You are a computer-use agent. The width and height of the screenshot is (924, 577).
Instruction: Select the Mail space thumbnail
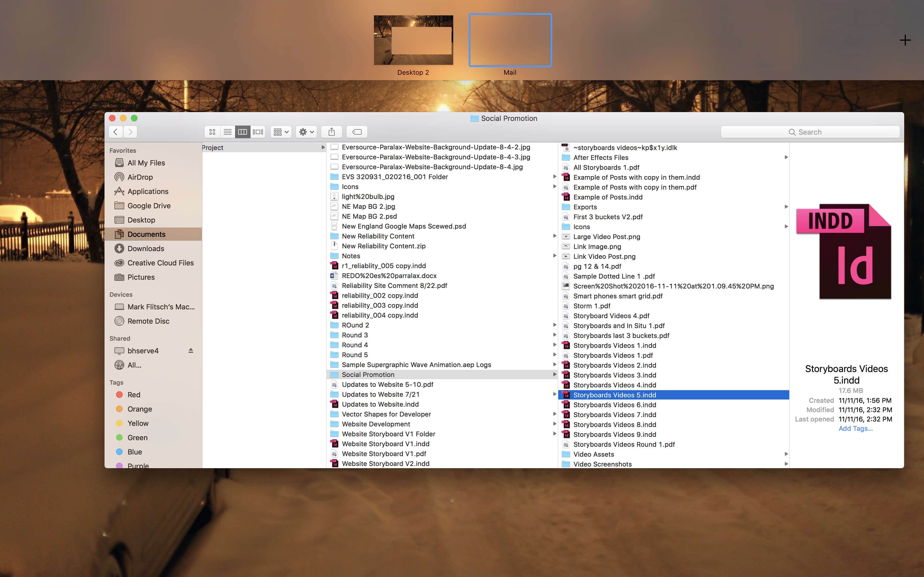(x=510, y=40)
